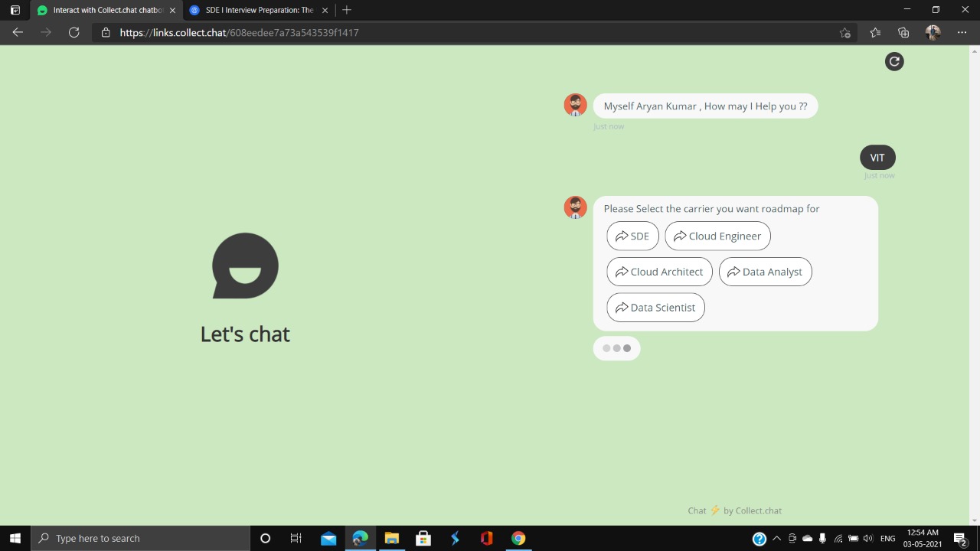Select the Cloud Engineer option
This screenshot has width=980, height=551.
[x=717, y=236]
